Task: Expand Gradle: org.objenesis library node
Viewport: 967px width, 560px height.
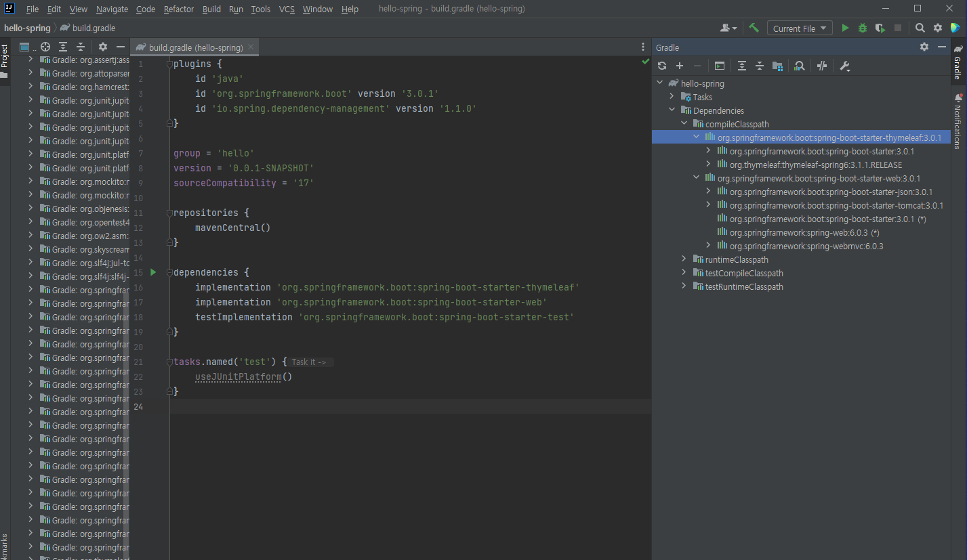Action: pyautogui.click(x=30, y=209)
